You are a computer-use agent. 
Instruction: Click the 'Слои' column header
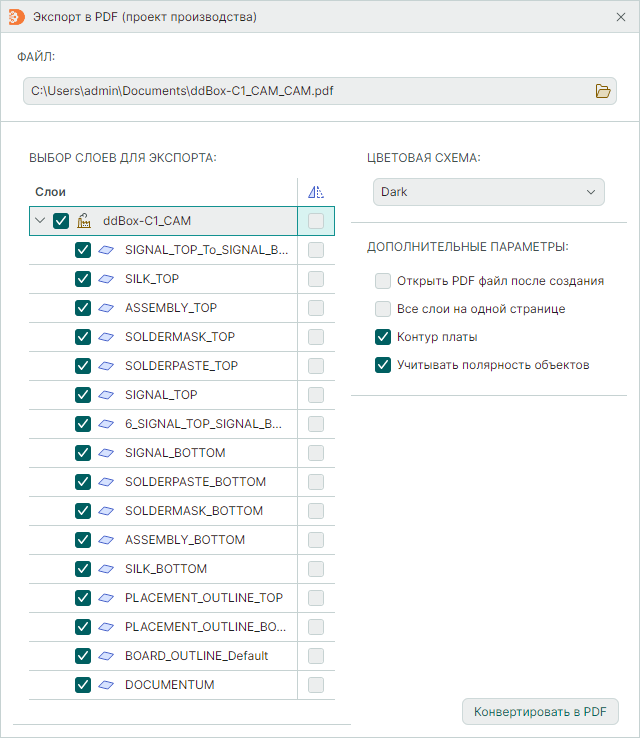tap(50, 192)
